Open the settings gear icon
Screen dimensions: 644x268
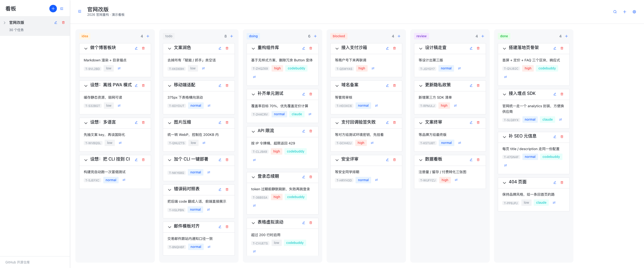(x=634, y=12)
